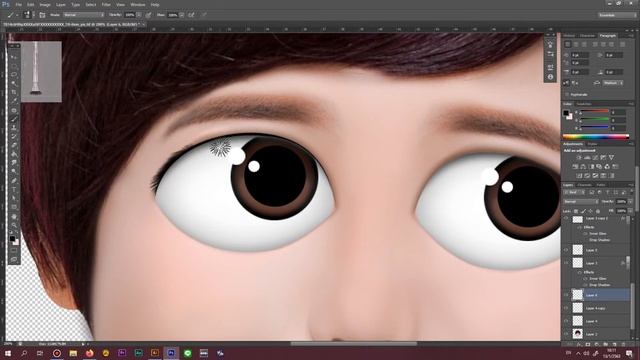Pick a color from the spectrum ramp
This screenshot has width=640, height=360.
point(596,137)
